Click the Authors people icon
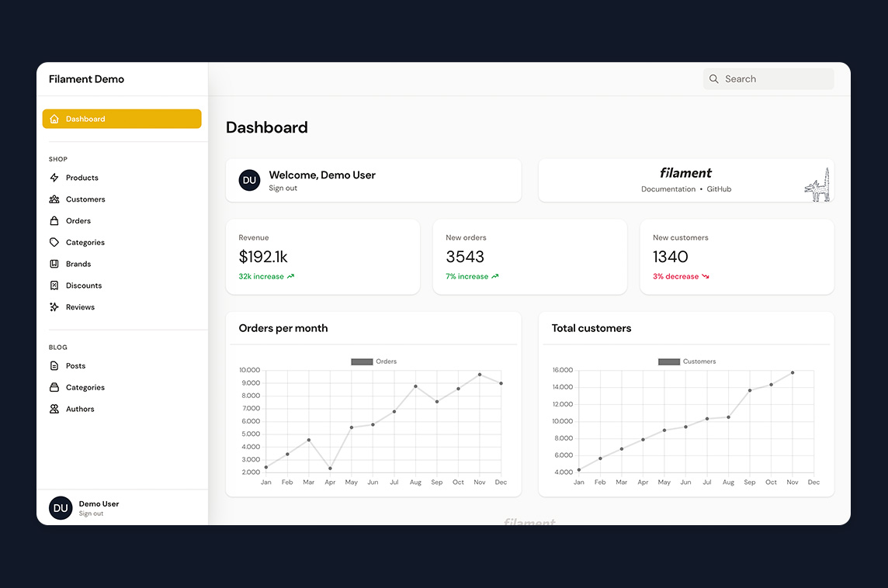 [54, 409]
